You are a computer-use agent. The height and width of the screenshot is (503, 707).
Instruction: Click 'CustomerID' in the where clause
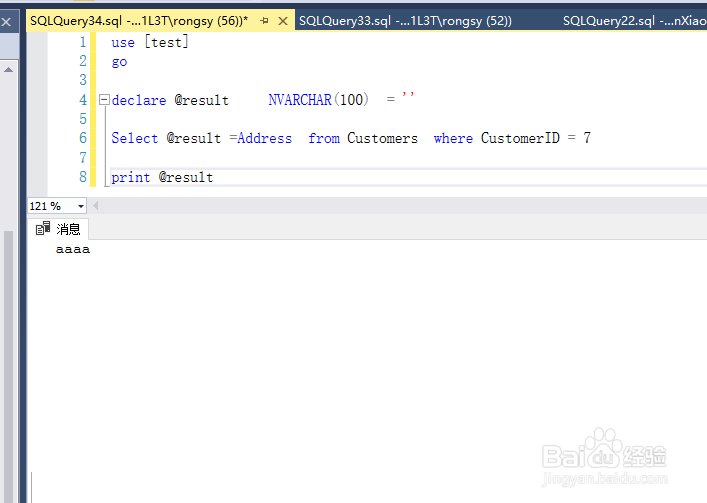(x=520, y=137)
